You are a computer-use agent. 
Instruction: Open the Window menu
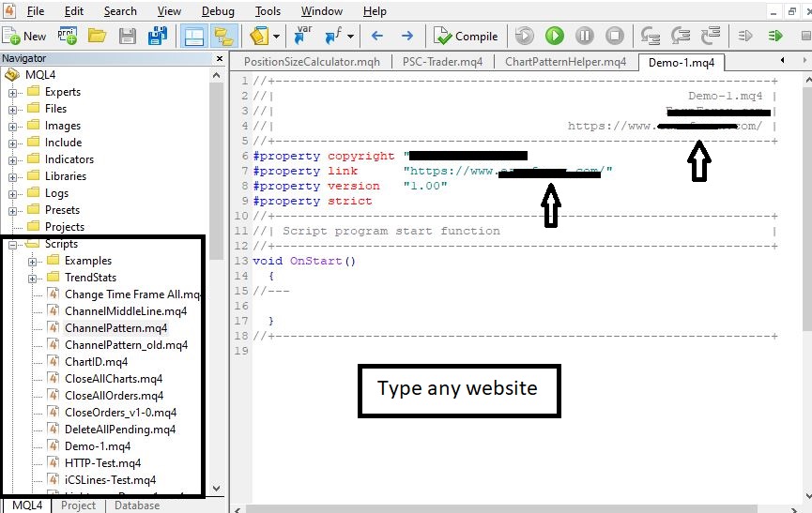[322, 11]
